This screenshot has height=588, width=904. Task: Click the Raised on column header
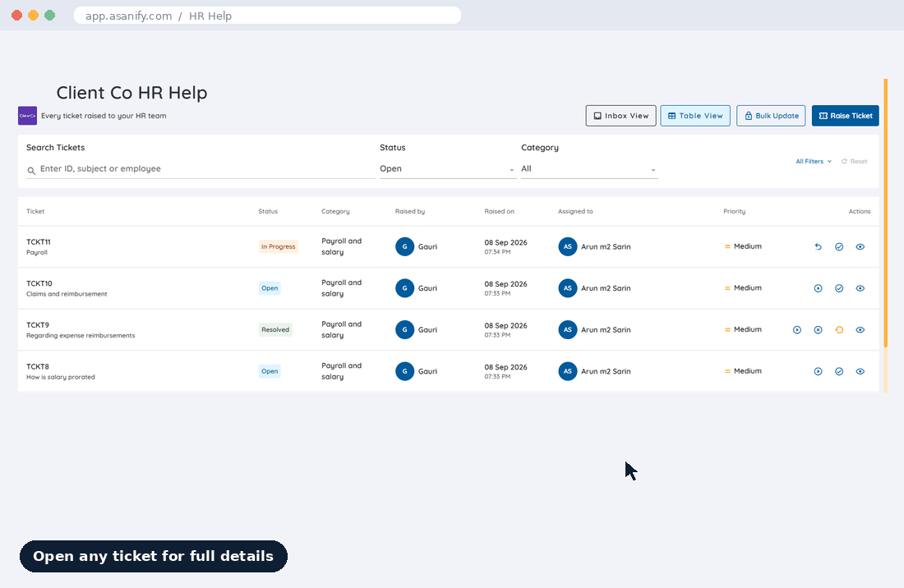tap(500, 211)
